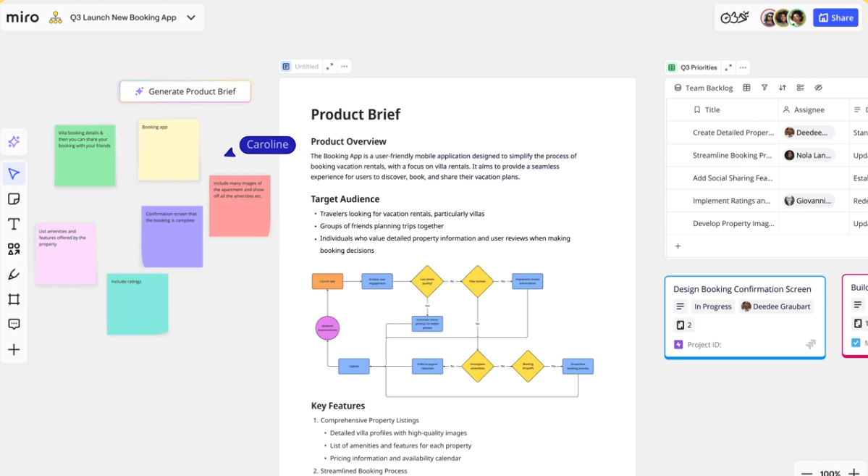Click the pink circle flowchart node
Screen dimensions: 868x476
(327, 328)
